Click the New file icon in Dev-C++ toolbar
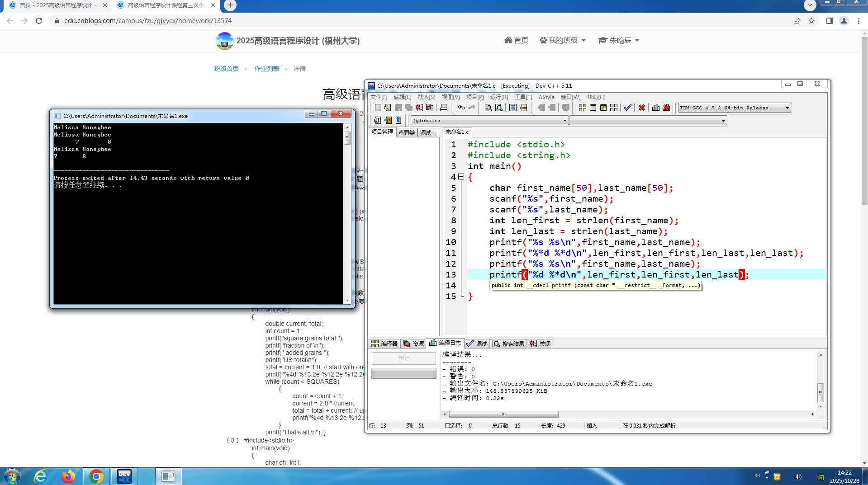The height and width of the screenshot is (485, 868). (x=377, y=108)
